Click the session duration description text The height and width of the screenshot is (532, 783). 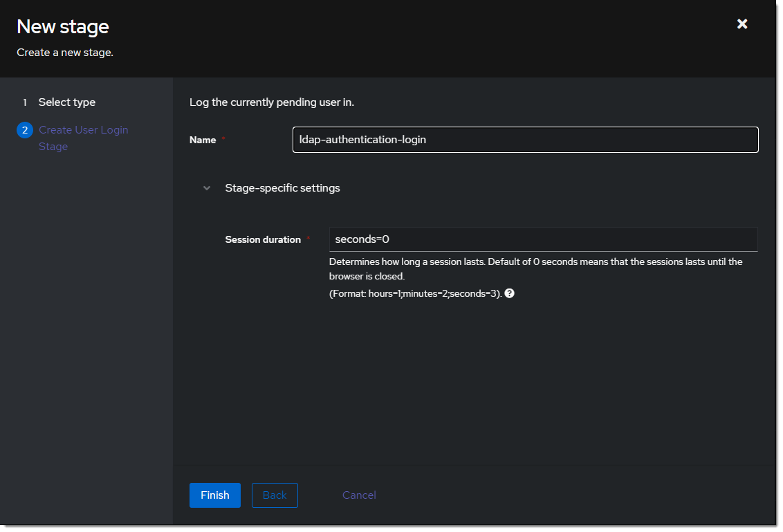click(x=535, y=268)
